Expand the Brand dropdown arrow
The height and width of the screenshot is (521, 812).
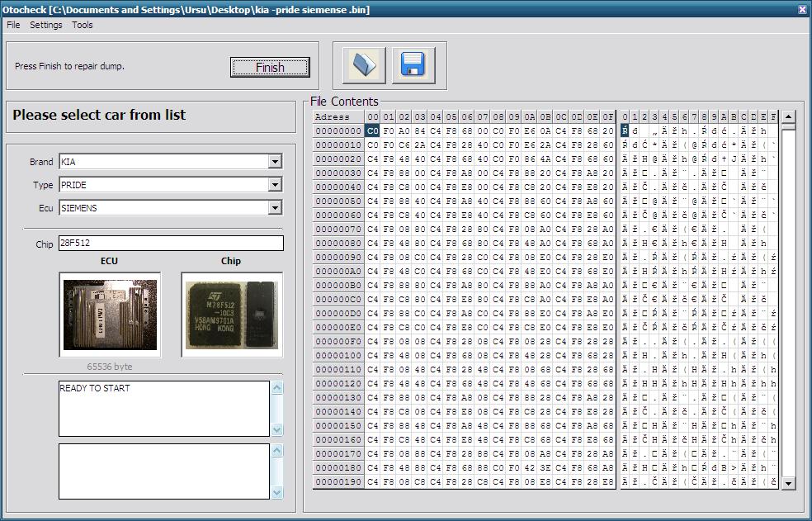click(x=275, y=162)
